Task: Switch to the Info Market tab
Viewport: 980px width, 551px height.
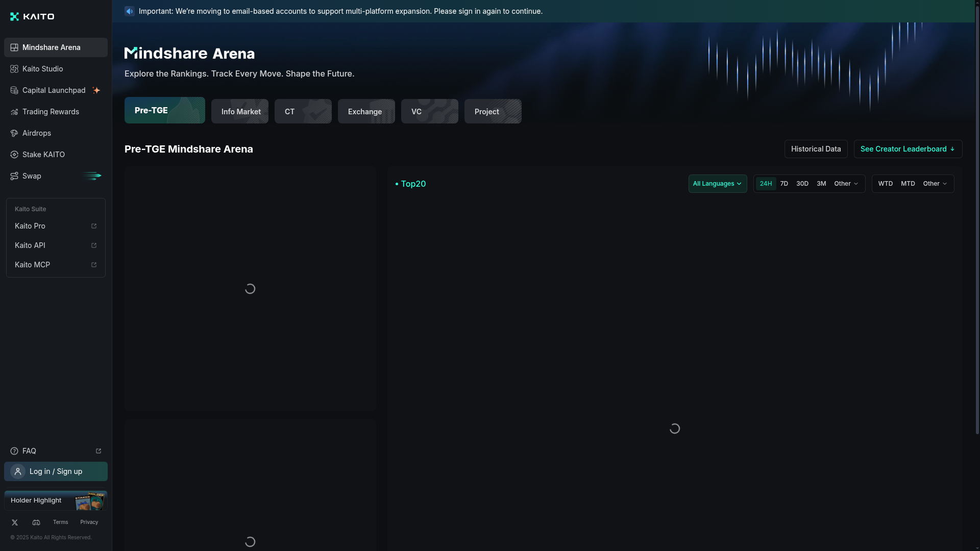Action: (240, 111)
